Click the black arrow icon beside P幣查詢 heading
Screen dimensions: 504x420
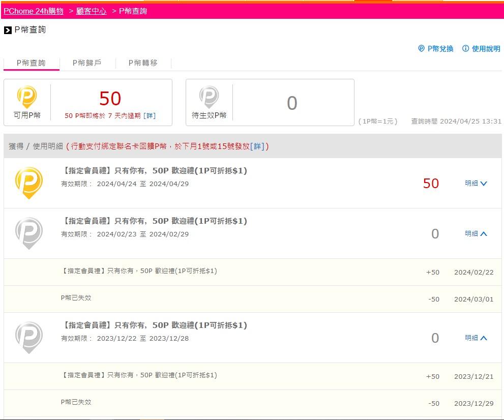(x=8, y=31)
